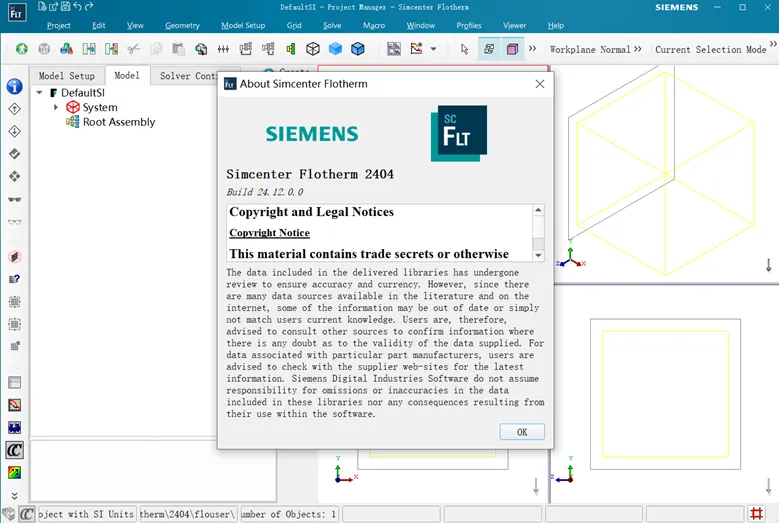Expand the System tree node

56,107
